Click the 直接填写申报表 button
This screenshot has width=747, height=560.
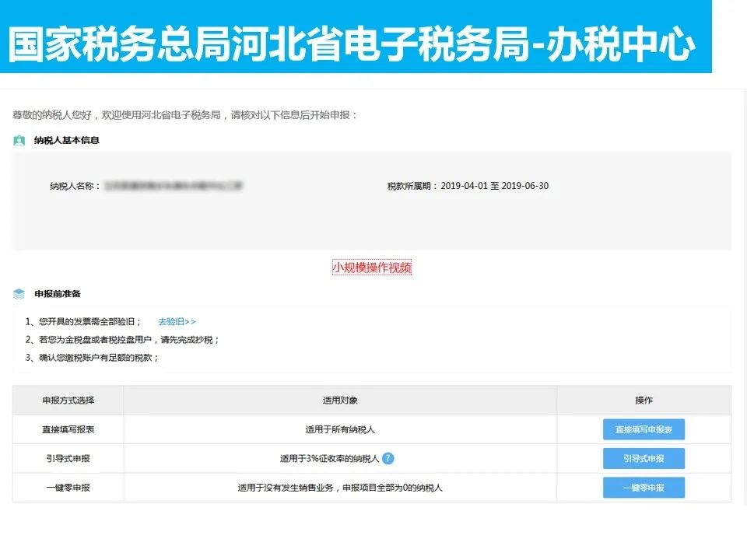tap(644, 429)
